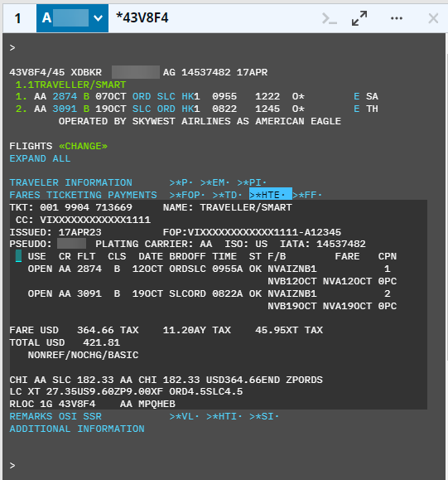Click the «CHANGE» flights link
Image resolution: width=448 pixels, height=480 pixels.
click(83, 147)
